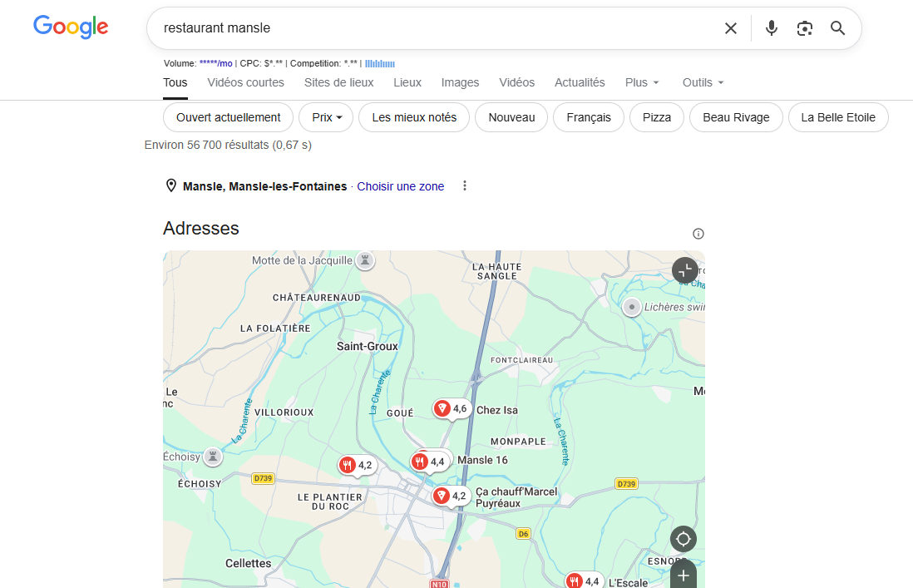Switch to the Vidéos tab
This screenshot has height=588, width=913.
coord(516,82)
